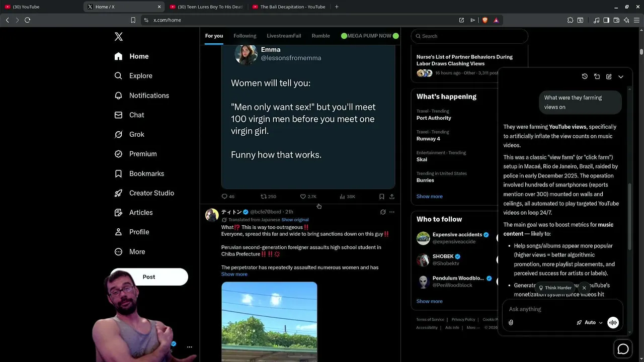
Task: Toggle the browser sidebar panel
Action: (x=606, y=20)
